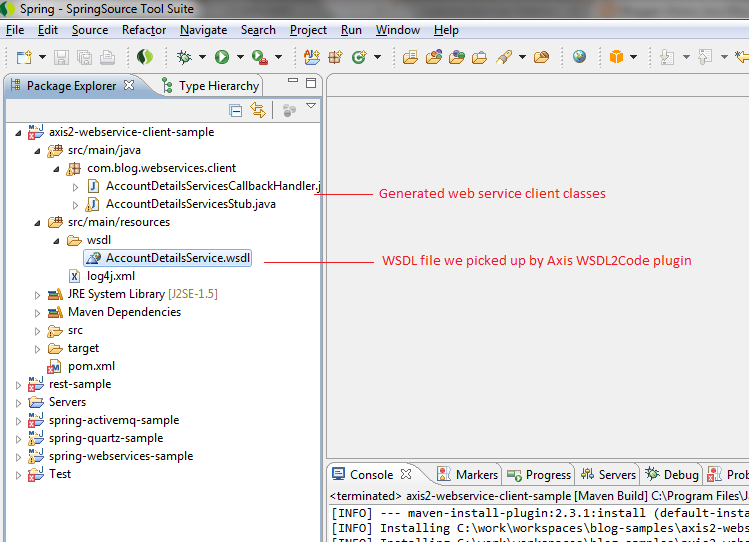Open the Navigate menu
The height and width of the screenshot is (542, 749).
coord(203,30)
